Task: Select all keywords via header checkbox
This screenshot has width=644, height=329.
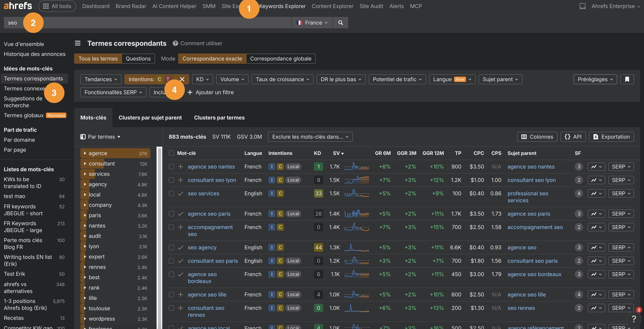Action: (172, 153)
